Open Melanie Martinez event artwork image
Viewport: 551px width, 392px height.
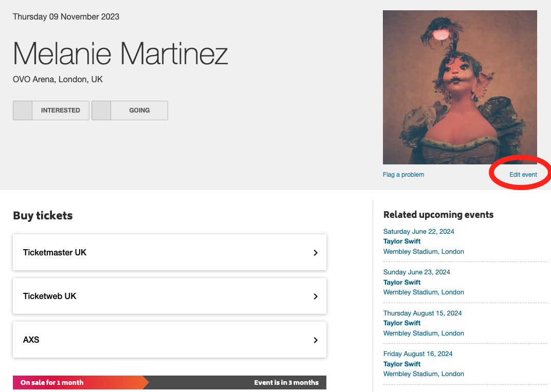[x=460, y=87]
